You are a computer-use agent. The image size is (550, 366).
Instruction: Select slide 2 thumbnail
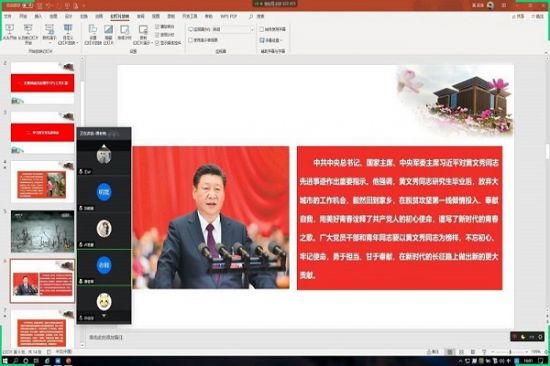(x=42, y=83)
